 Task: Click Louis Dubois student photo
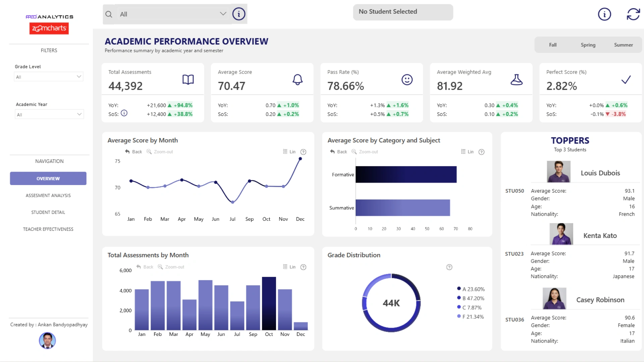click(x=558, y=172)
